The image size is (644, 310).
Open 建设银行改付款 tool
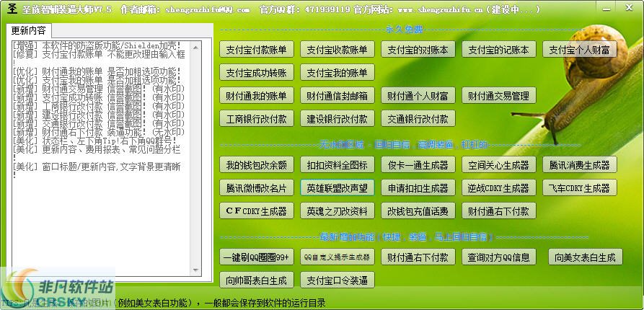coord(338,119)
